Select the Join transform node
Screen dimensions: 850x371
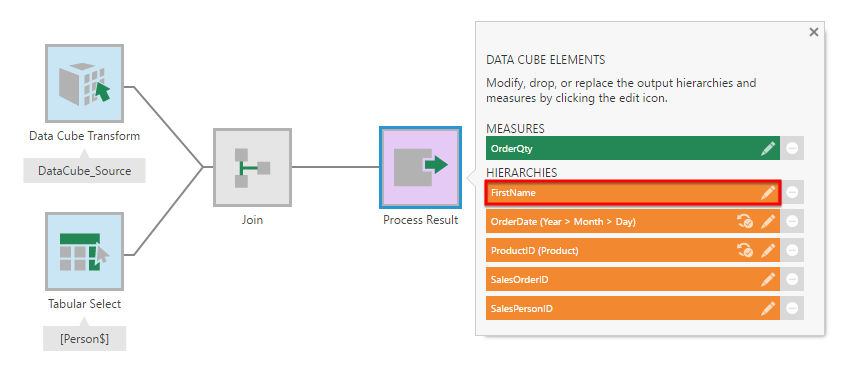(x=252, y=167)
